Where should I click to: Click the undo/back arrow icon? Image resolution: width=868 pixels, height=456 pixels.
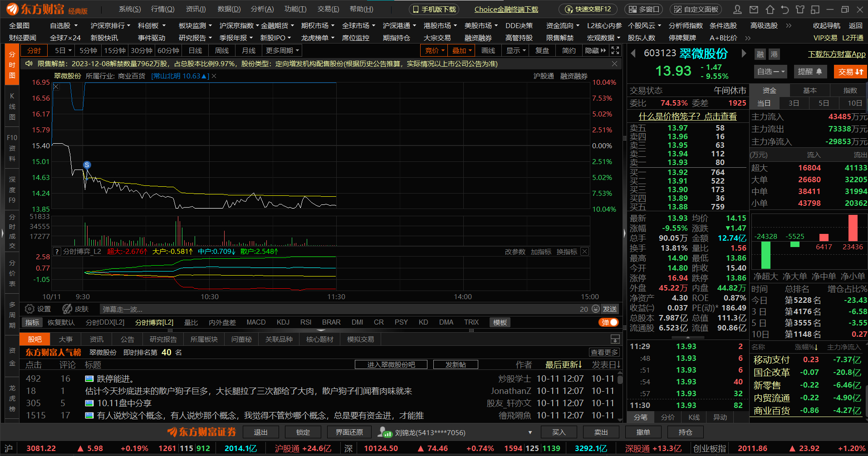(785, 10)
